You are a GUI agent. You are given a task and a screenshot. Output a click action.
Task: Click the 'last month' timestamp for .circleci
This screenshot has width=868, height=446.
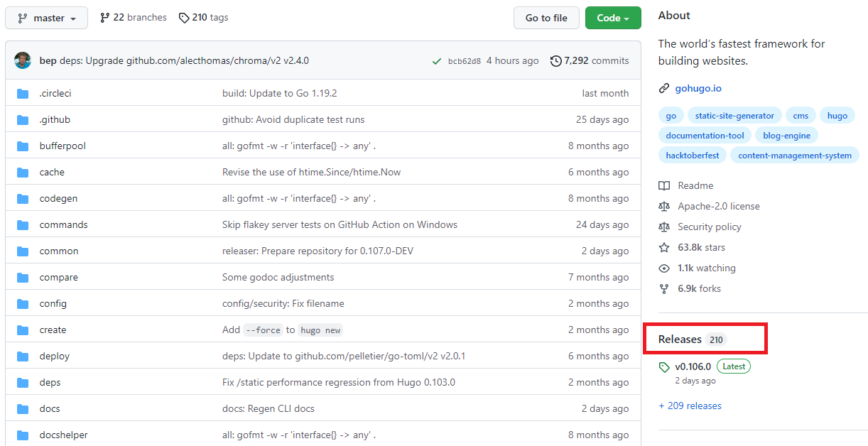[x=605, y=93]
